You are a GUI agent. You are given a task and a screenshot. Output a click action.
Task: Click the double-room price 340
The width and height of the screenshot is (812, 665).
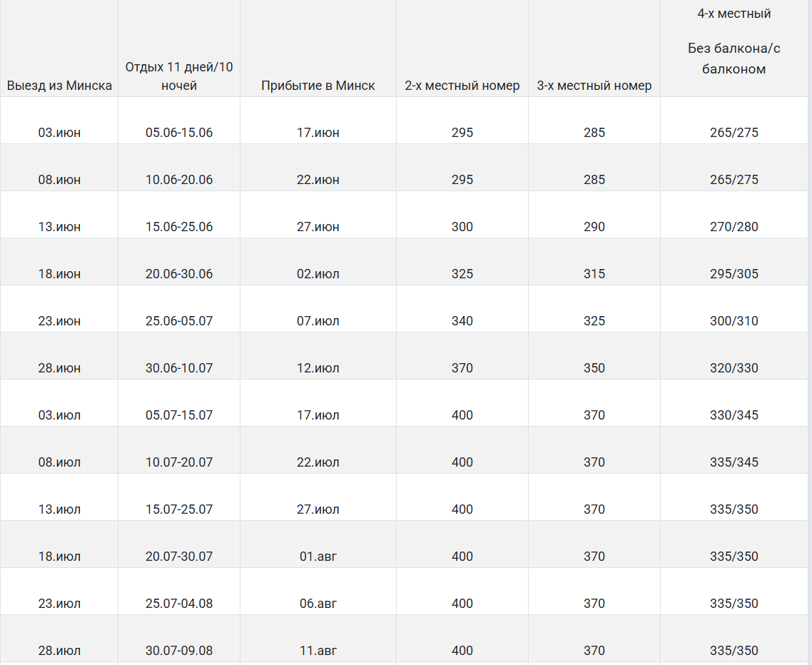point(462,321)
